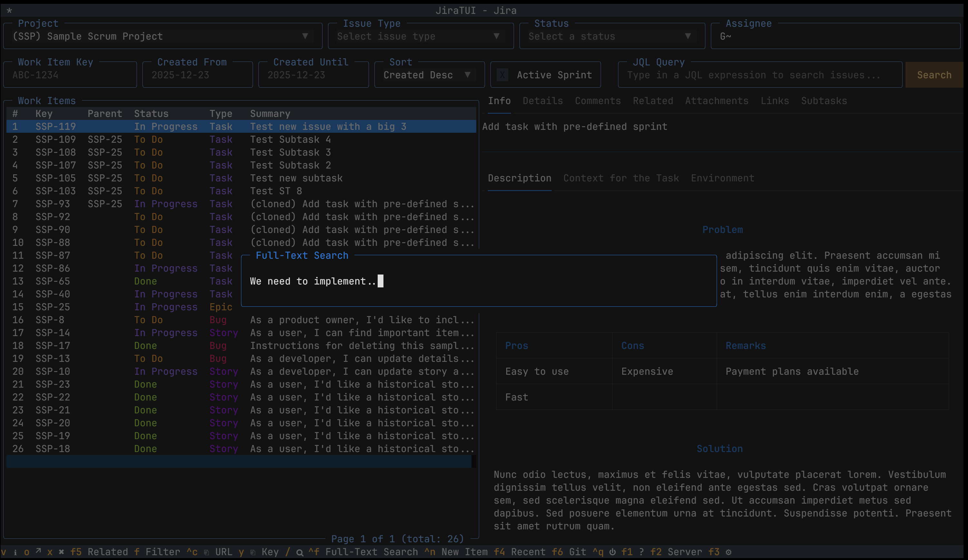Open the Status dropdown
The height and width of the screenshot is (560, 968).
[x=612, y=36]
